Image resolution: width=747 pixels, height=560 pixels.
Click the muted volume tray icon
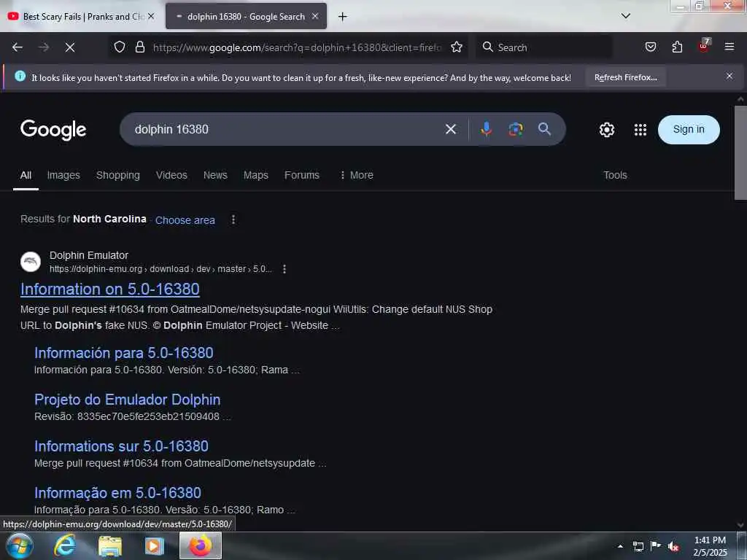[x=673, y=546]
